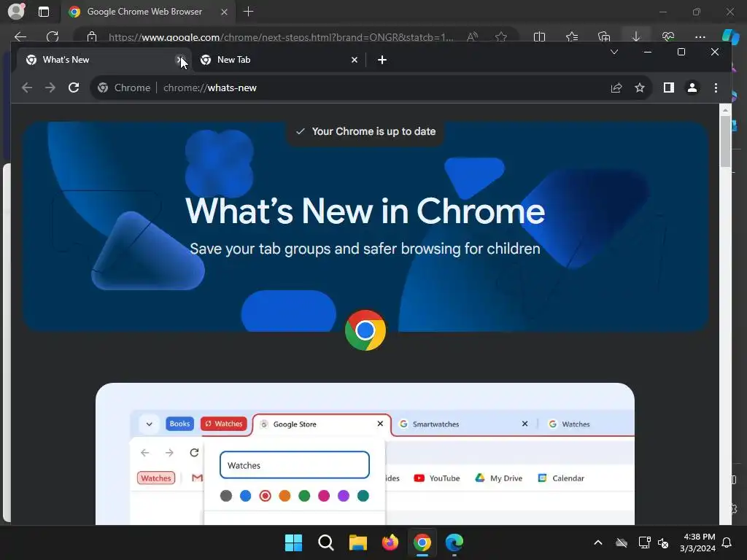747x560 pixels.
Task: Close the New Tab tab in Chrome
Action: 354,60
